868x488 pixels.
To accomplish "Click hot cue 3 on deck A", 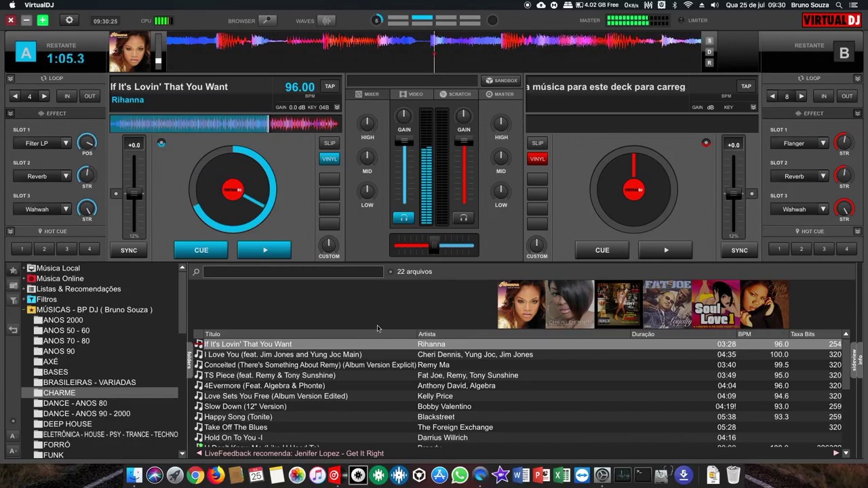I will coord(66,249).
